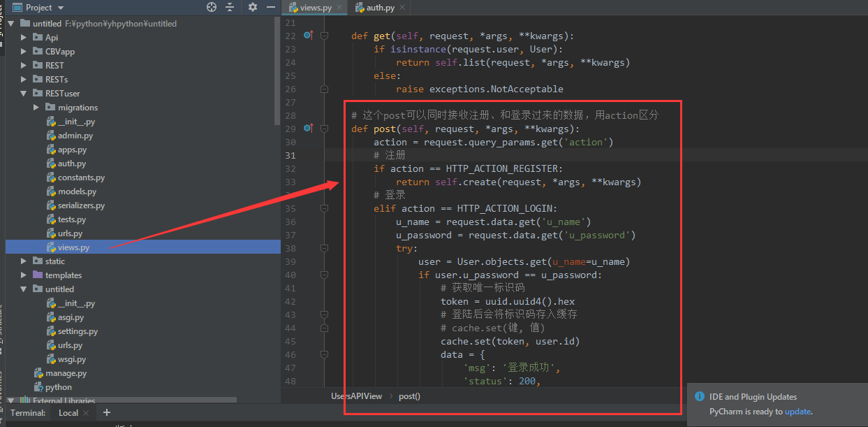Fold the post method at line 29
The height and width of the screenshot is (427, 868).
point(324,129)
